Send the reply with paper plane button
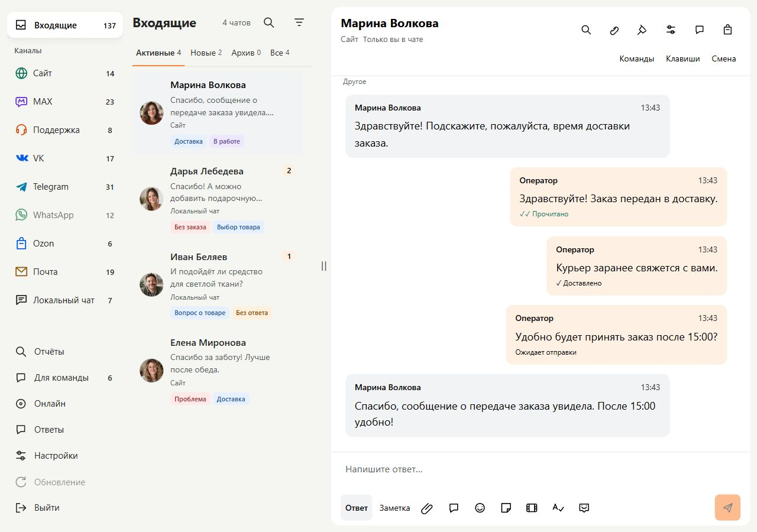Image resolution: width=757 pixels, height=532 pixels. (x=727, y=508)
